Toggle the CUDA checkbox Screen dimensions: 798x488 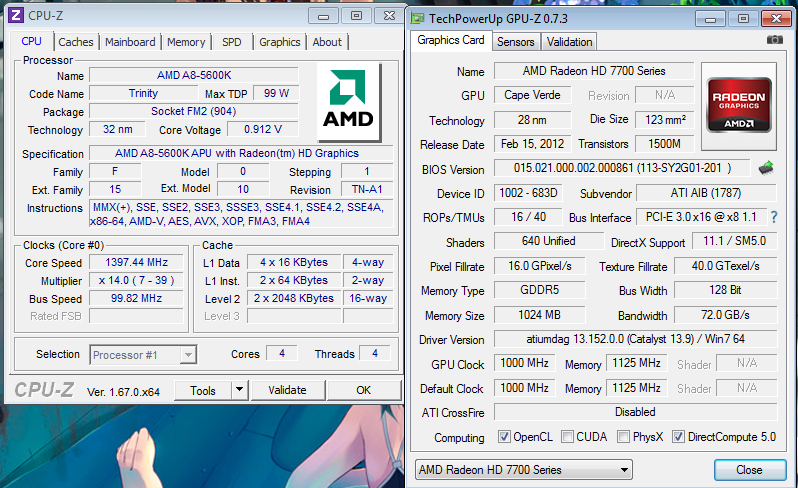click(567, 437)
